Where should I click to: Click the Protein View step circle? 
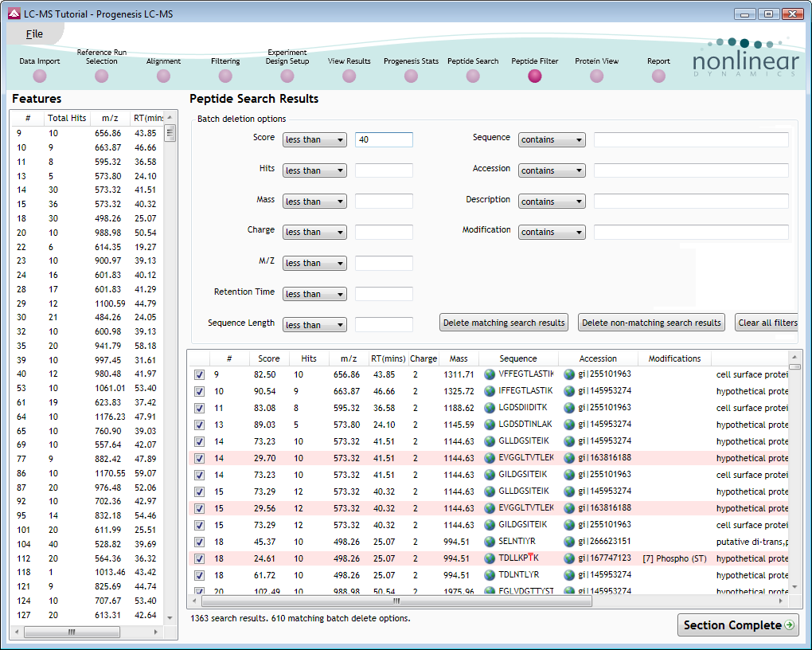click(596, 76)
